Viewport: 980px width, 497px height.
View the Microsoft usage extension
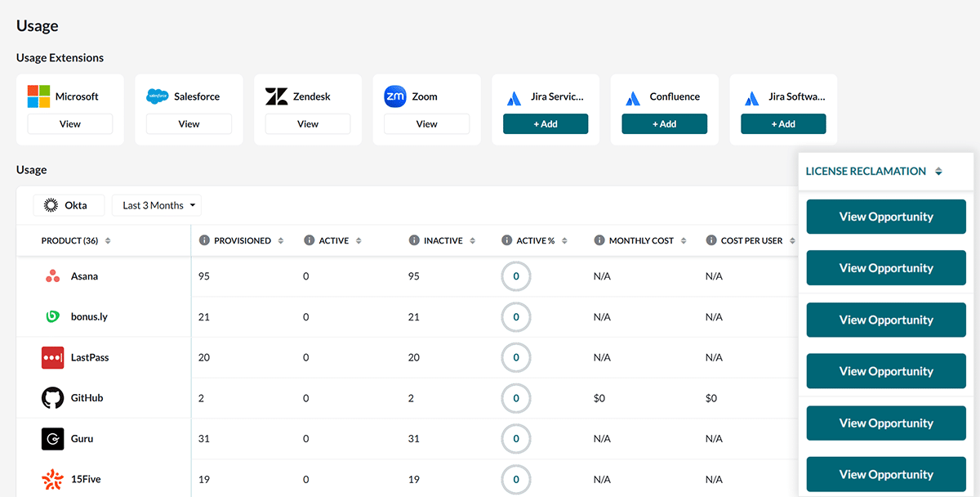[70, 124]
